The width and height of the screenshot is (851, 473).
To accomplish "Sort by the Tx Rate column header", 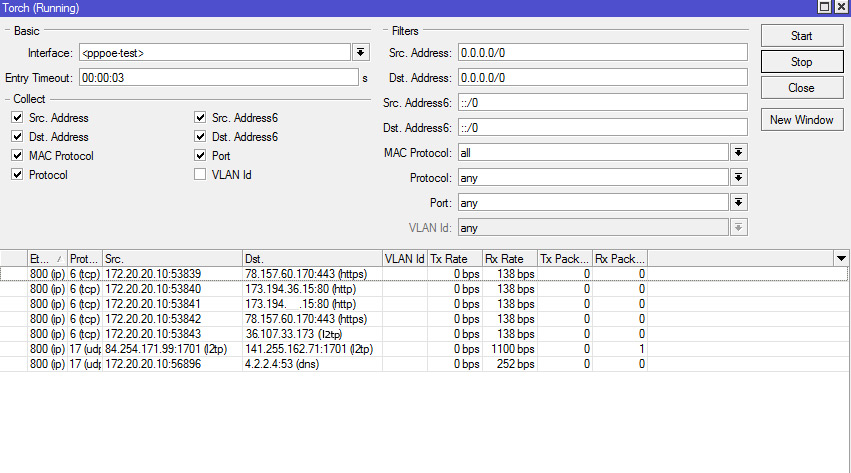I will pos(455,259).
